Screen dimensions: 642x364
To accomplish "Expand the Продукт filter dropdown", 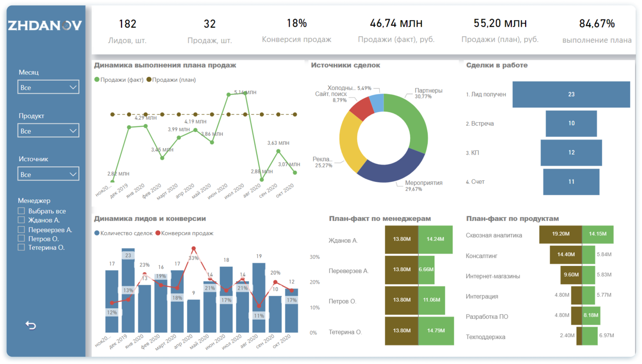I will [48, 131].
